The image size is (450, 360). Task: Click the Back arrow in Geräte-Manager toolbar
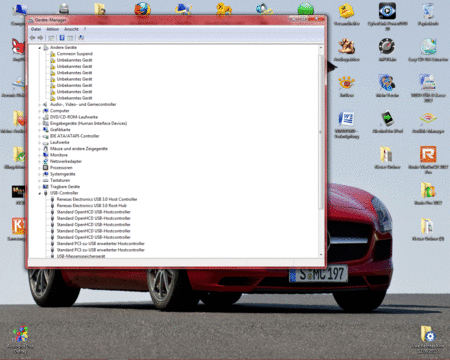[x=33, y=38]
